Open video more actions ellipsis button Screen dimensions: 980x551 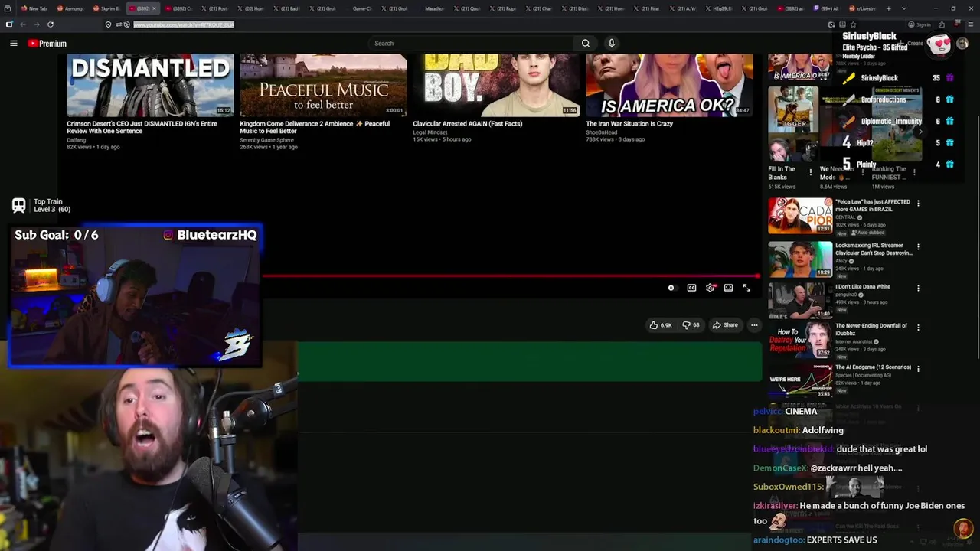click(x=754, y=325)
